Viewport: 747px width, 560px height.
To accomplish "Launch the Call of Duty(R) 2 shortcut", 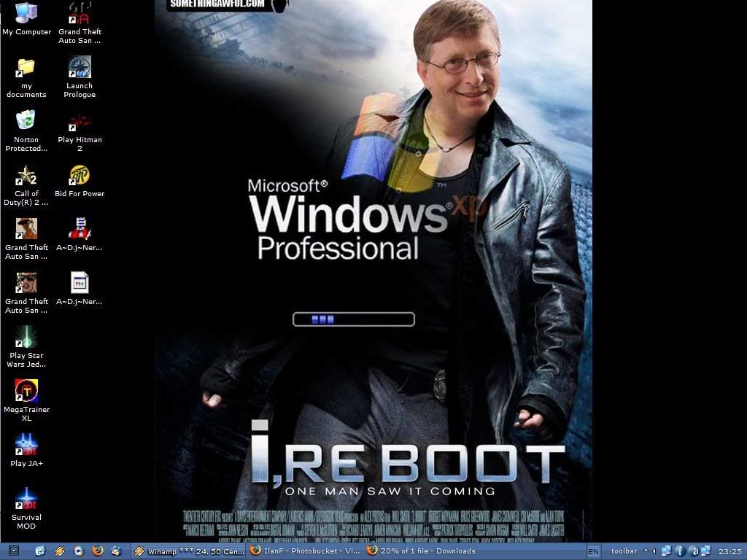I will 26,185.
